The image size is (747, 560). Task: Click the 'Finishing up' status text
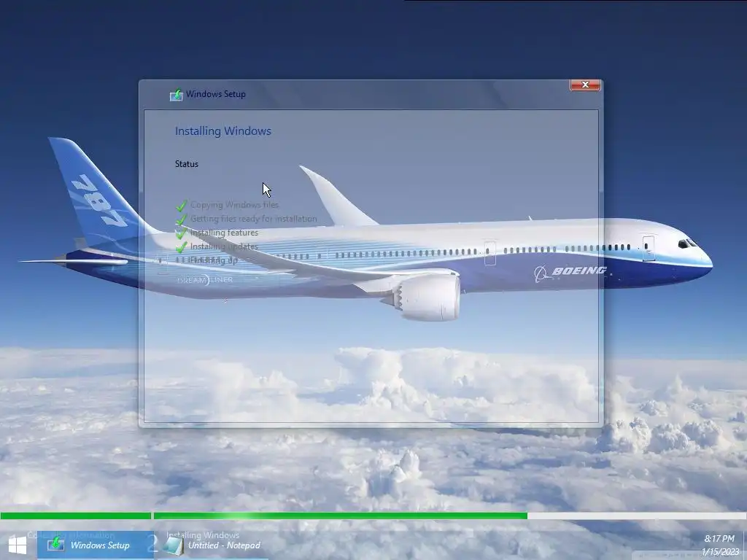[214, 260]
